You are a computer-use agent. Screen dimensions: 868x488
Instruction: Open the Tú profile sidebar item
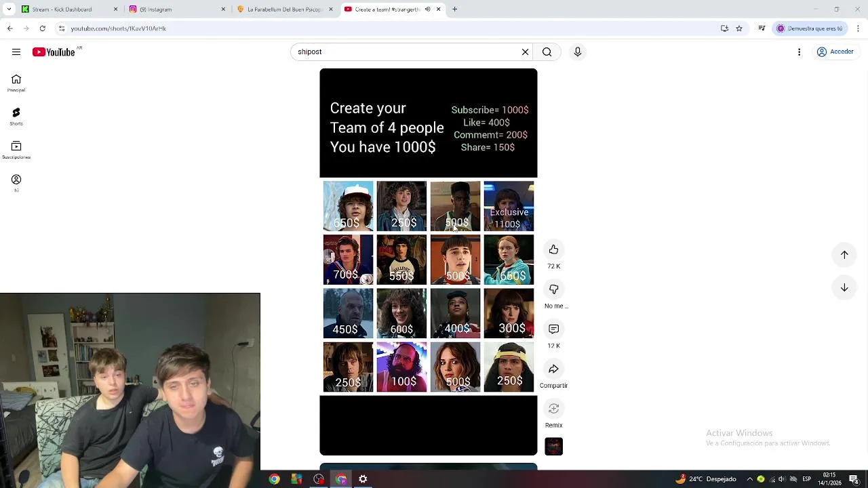point(16,183)
